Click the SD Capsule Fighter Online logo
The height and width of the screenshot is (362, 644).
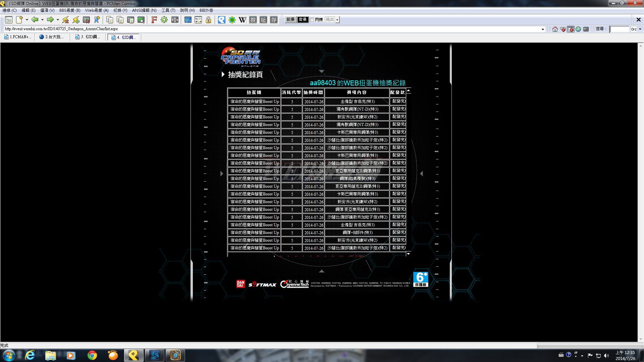[240, 57]
